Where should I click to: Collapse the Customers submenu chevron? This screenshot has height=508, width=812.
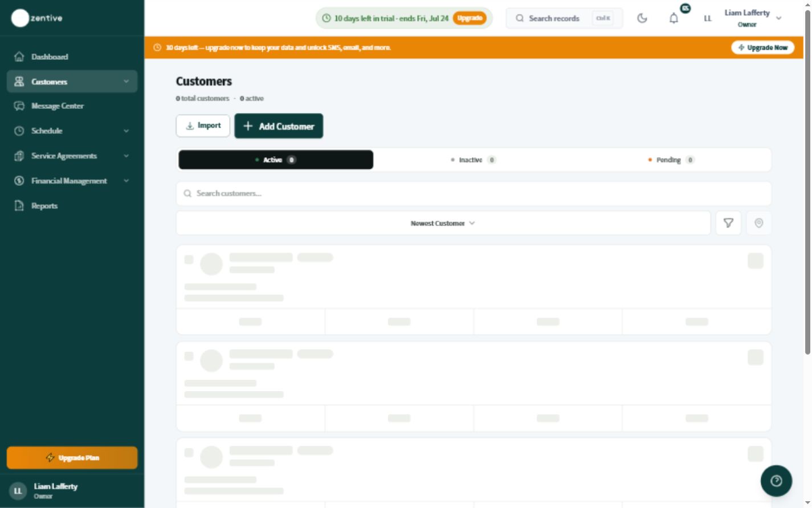(x=126, y=82)
